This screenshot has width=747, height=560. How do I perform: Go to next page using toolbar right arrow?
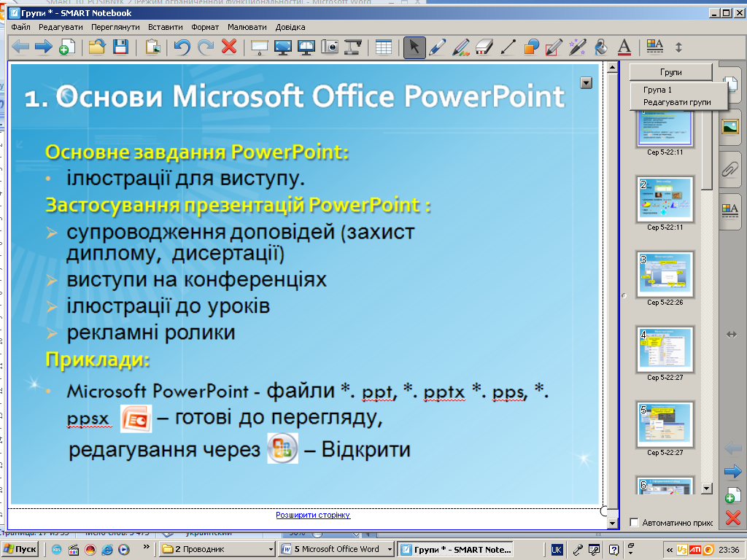[x=43, y=47]
